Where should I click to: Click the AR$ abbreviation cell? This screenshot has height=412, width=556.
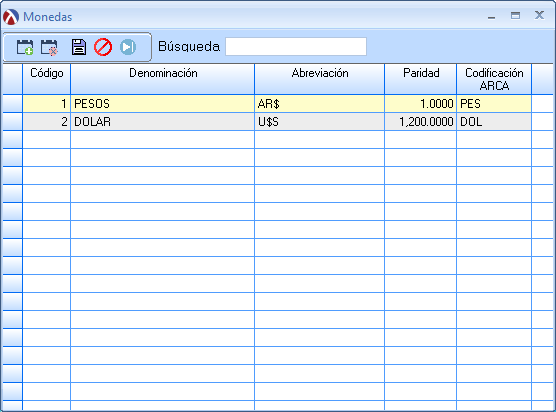[x=319, y=104]
